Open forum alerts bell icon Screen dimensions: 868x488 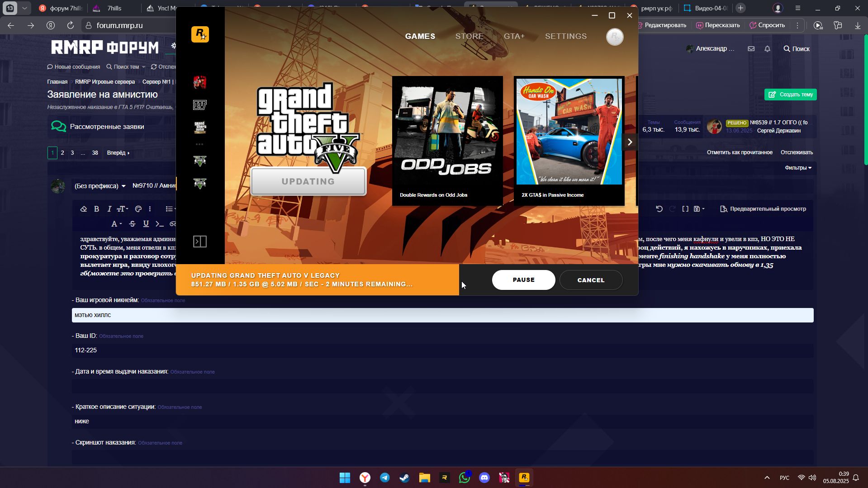(x=767, y=49)
